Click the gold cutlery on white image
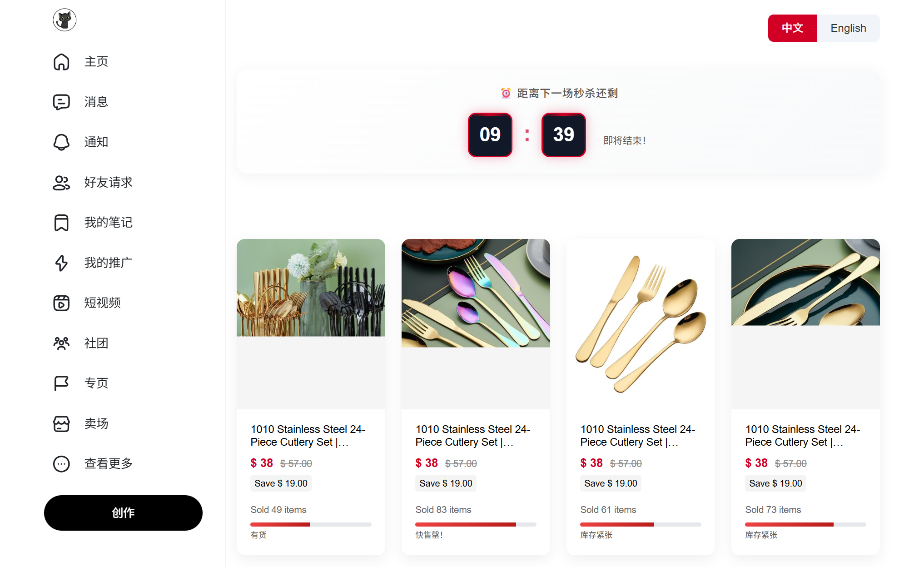The height and width of the screenshot is (567, 924). tap(641, 323)
